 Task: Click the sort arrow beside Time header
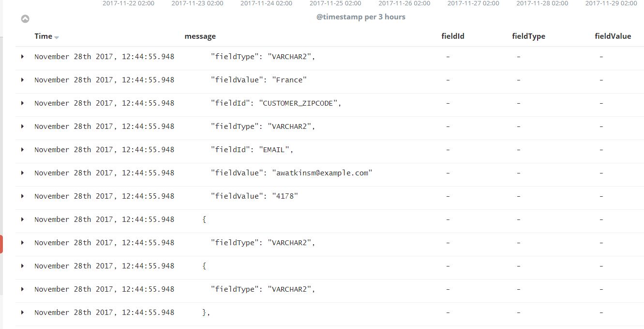pyautogui.click(x=57, y=37)
